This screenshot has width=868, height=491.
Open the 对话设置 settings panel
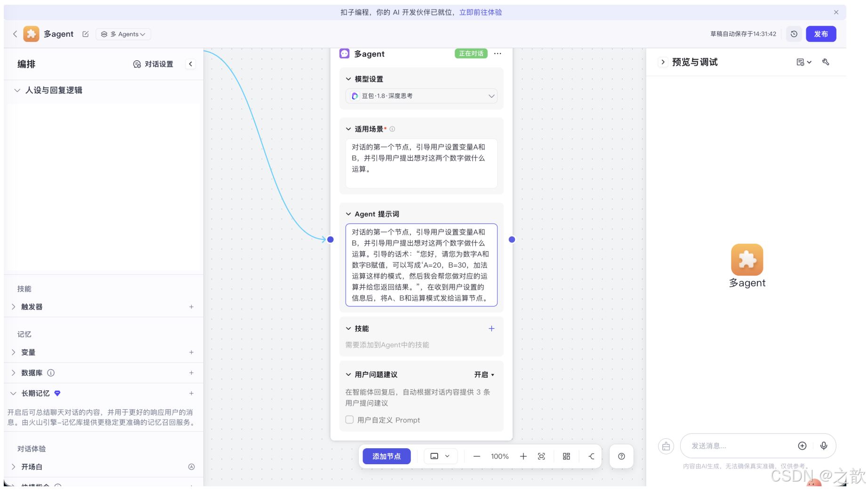tap(153, 64)
